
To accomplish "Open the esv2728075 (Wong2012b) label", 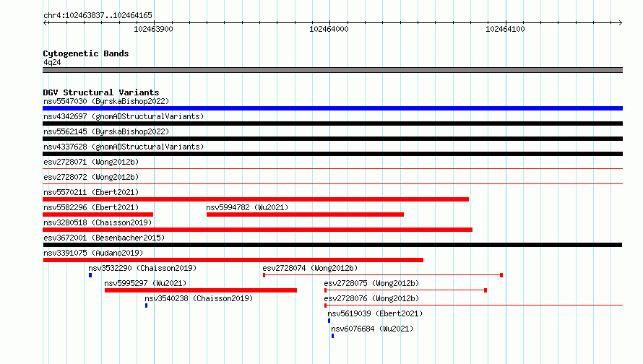I will (x=371, y=283).
